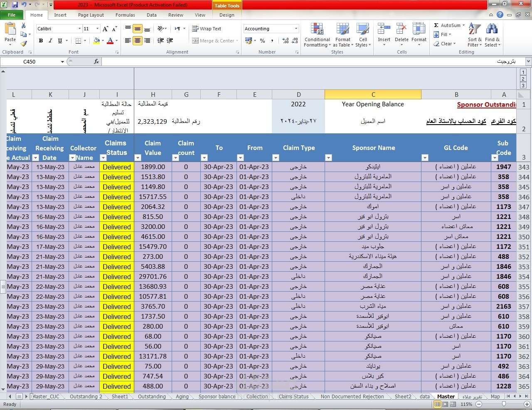Click the Name Box showing C450
The height and width of the screenshot is (410, 532).
click(x=29, y=61)
